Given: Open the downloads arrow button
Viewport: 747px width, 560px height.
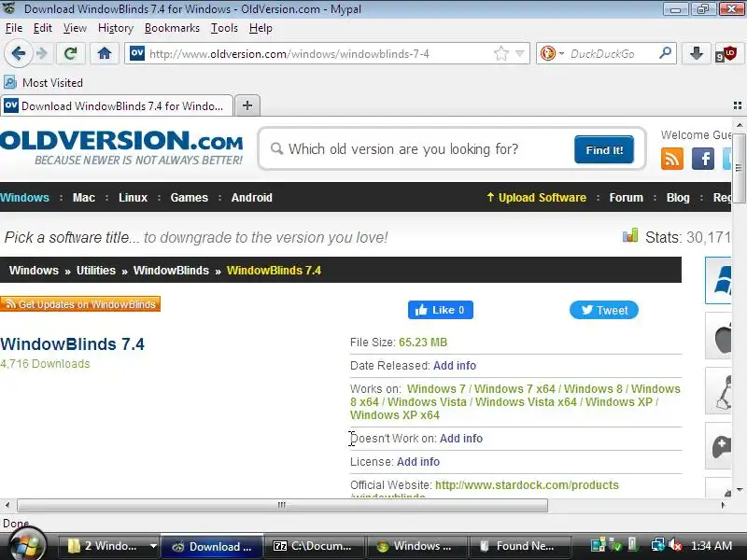Looking at the screenshot, I should coord(696,53).
